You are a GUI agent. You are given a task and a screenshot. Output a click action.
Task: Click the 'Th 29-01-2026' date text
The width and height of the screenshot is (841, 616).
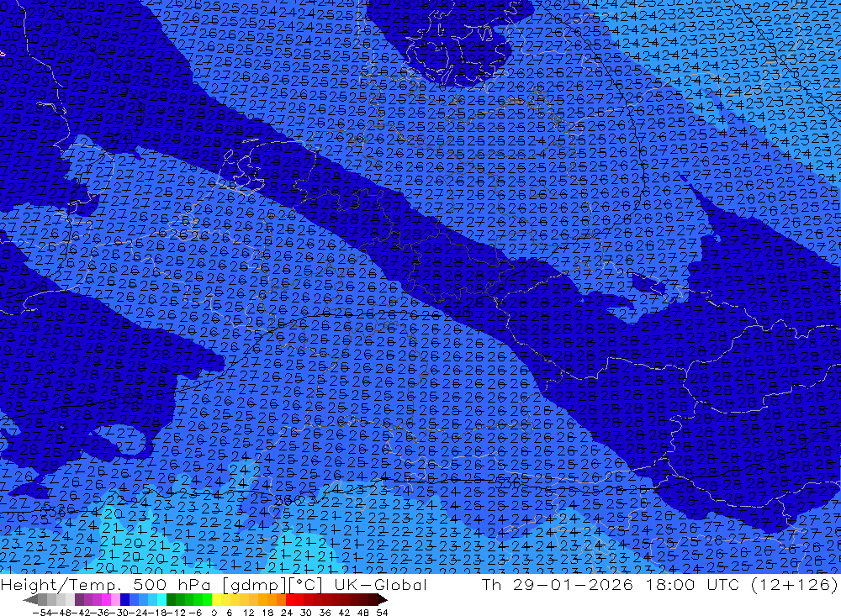tap(558, 584)
